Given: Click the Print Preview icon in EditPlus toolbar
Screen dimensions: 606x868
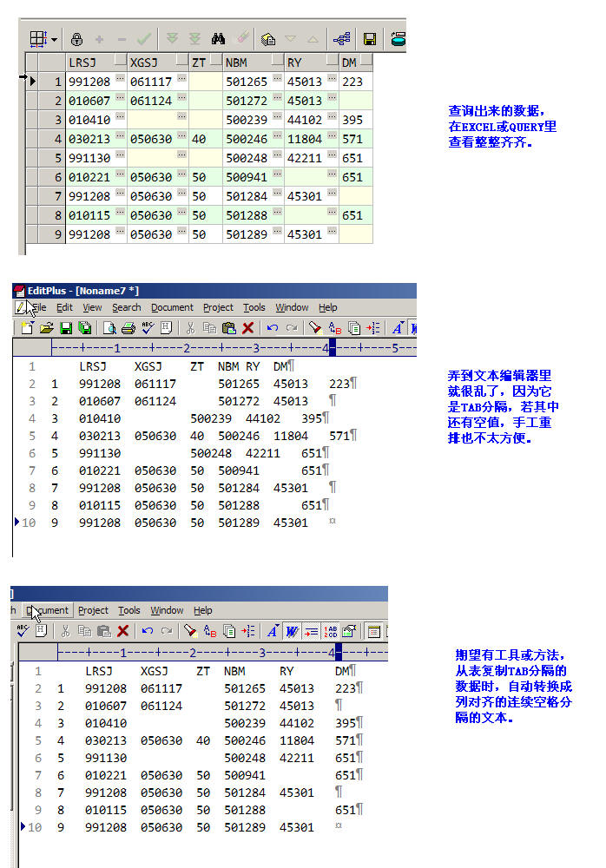Looking at the screenshot, I should coord(109,328).
